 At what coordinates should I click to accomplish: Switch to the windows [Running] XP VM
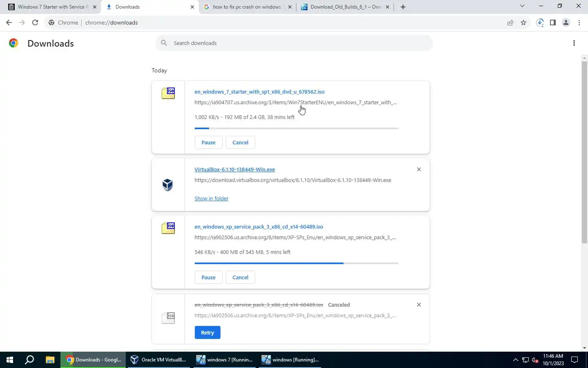click(x=290, y=360)
